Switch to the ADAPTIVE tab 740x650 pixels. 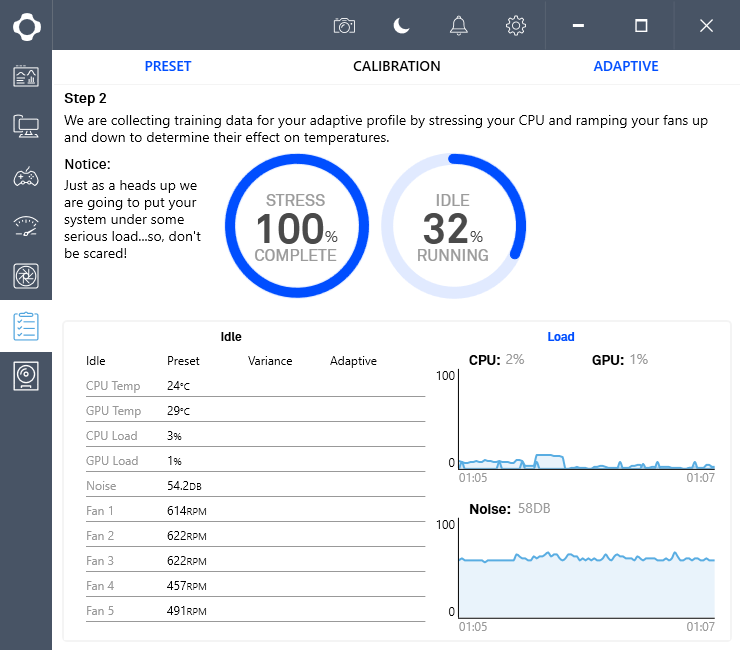click(626, 66)
